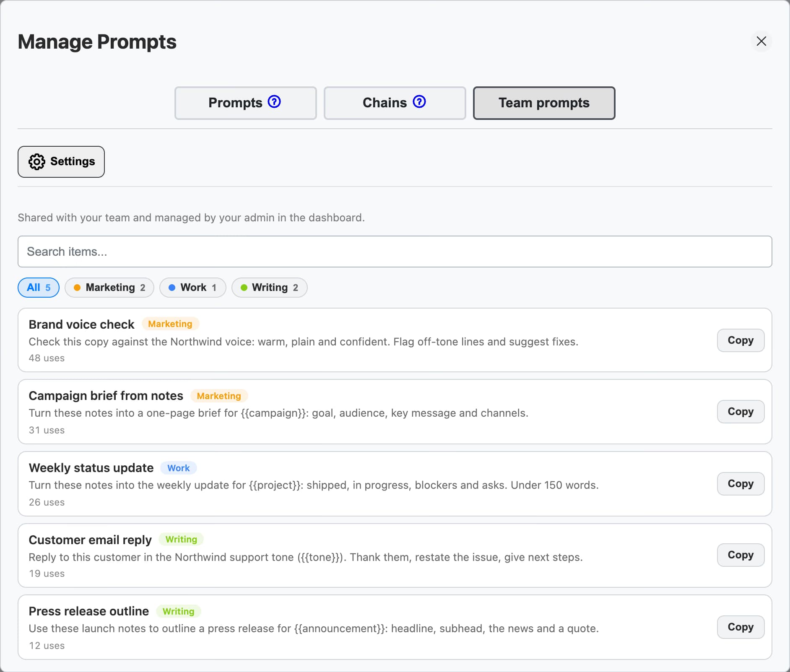Copy the Press release outline prompt
This screenshot has height=672, width=790.
(741, 627)
